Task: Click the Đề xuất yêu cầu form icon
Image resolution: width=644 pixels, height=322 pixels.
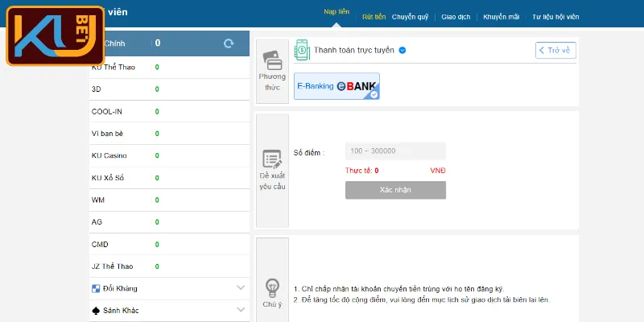Action: pyautogui.click(x=272, y=159)
